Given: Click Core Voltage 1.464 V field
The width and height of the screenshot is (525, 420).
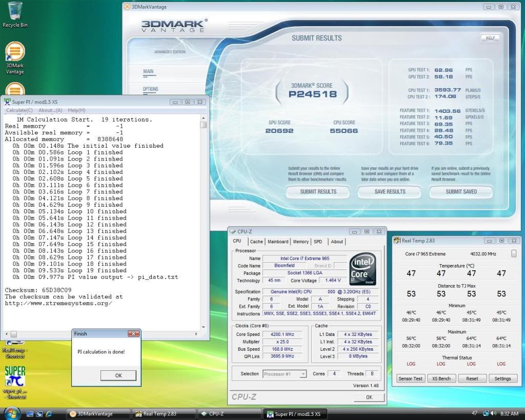Looking at the screenshot, I should tap(333, 281).
